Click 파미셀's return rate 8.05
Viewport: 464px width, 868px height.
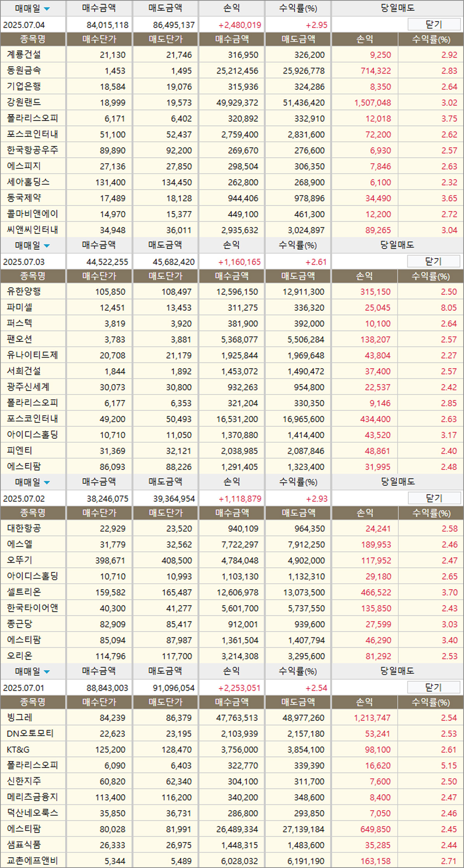coord(449,308)
